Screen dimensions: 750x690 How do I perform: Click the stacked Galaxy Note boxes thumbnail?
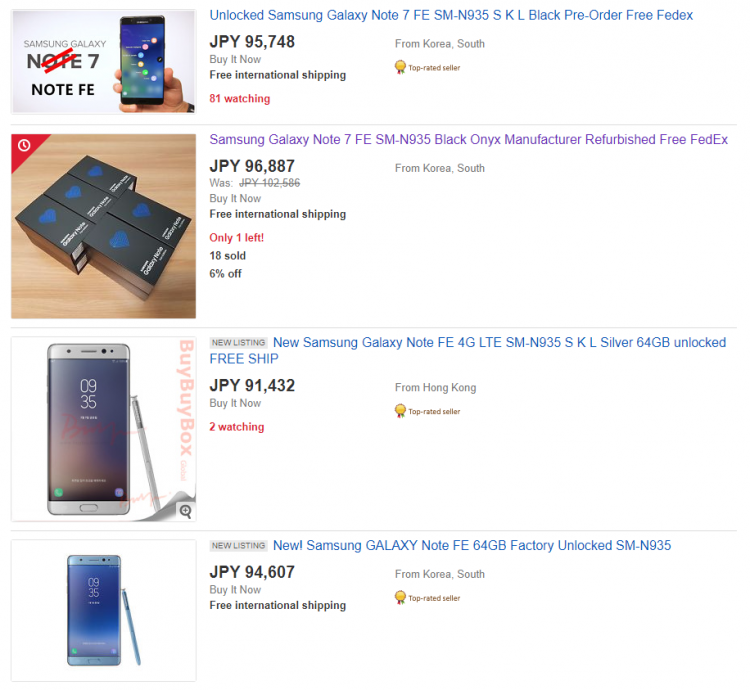tap(104, 226)
